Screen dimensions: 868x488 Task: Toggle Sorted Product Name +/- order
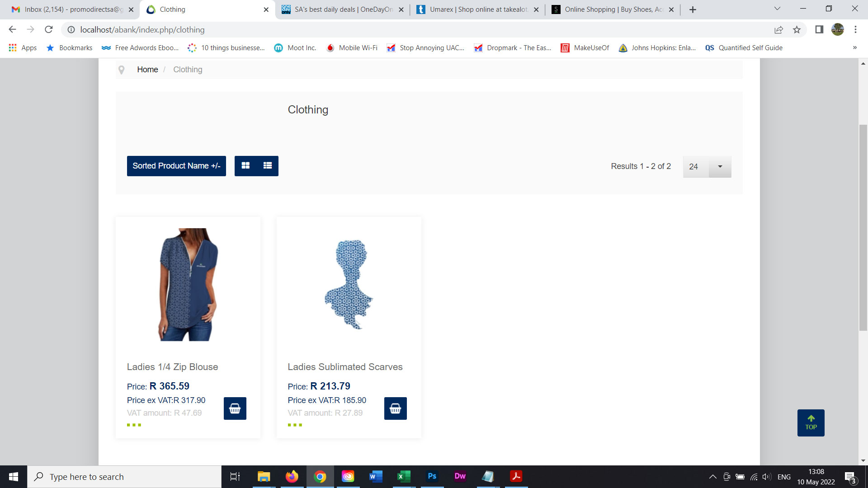176,166
